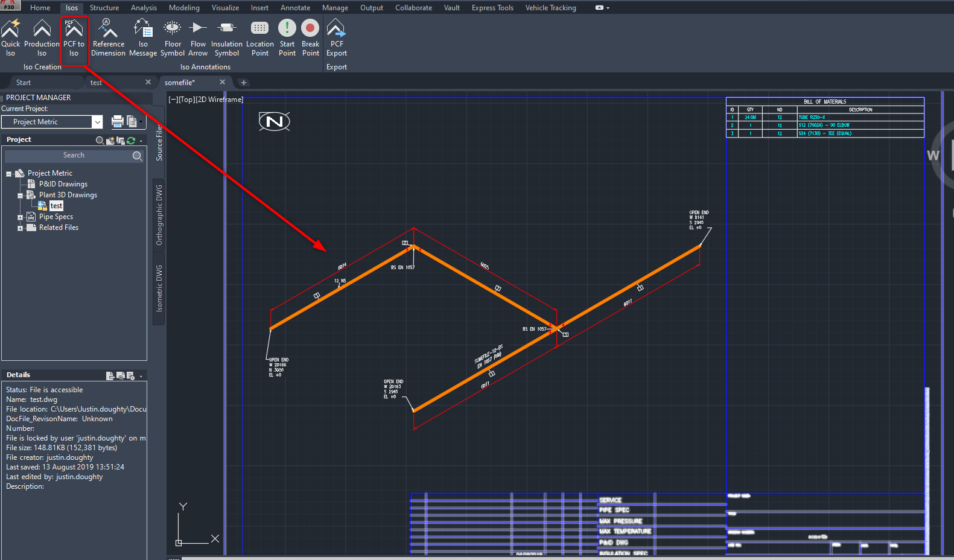Collapse the Details panel with its arrow

pos(141,376)
